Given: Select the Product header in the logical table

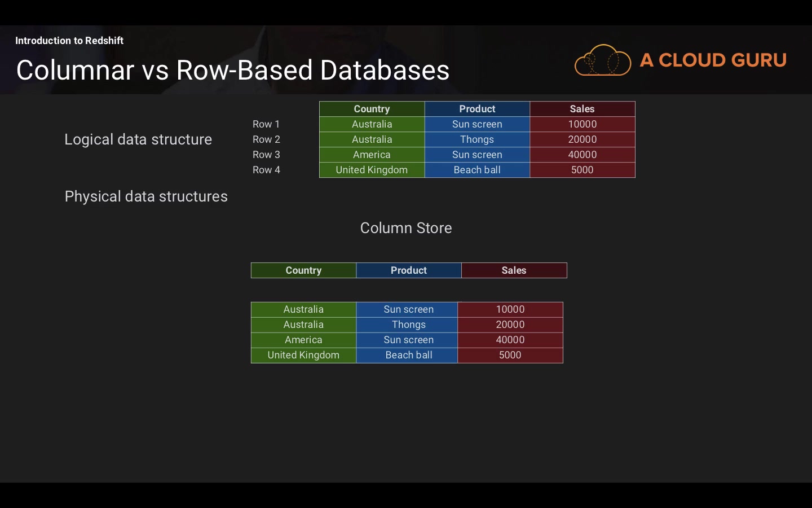Looking at the screenshot, I should (x=478, y=109).
